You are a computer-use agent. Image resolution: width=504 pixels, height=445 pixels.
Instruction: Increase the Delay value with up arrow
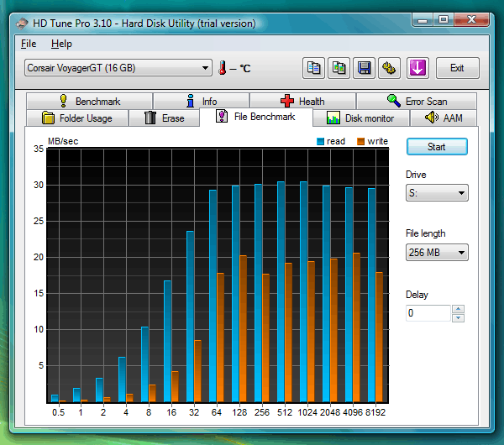458,309
